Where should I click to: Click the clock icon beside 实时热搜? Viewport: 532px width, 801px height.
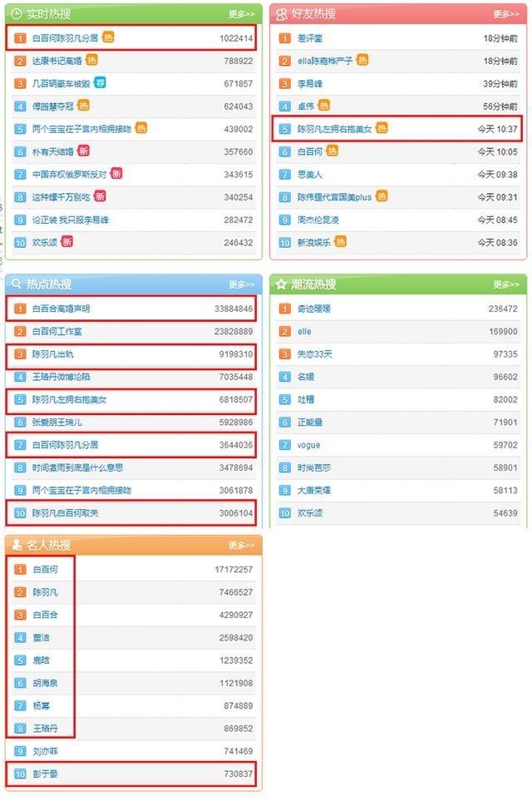pos(17,14)
